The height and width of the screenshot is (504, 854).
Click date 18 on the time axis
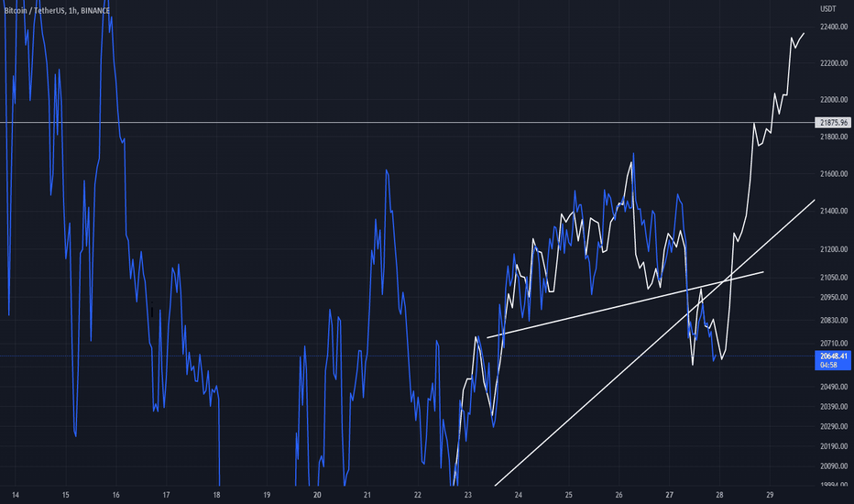click(x=217, y=495)
